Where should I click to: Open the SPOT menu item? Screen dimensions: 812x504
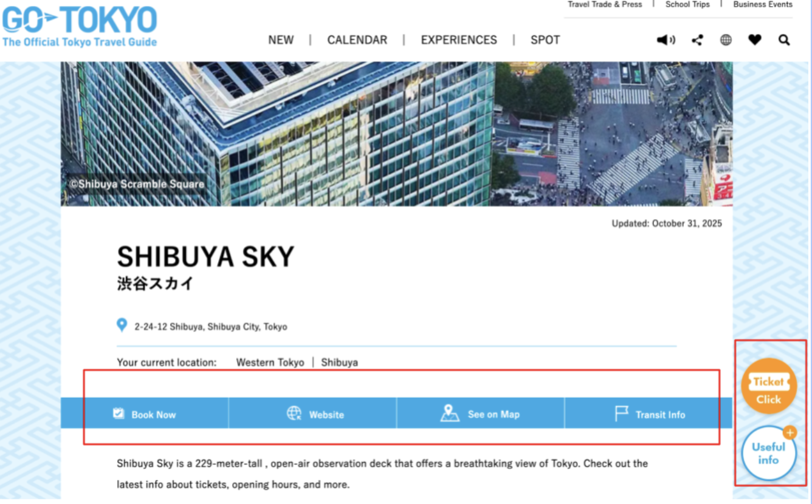pos(545,40)
